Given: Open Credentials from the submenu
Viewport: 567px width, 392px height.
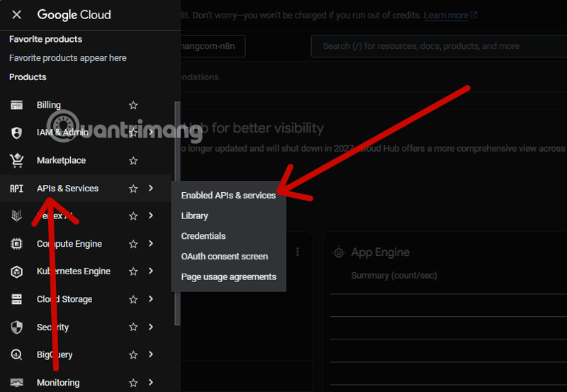Looking at the screenshot, I should coord(203,236).
